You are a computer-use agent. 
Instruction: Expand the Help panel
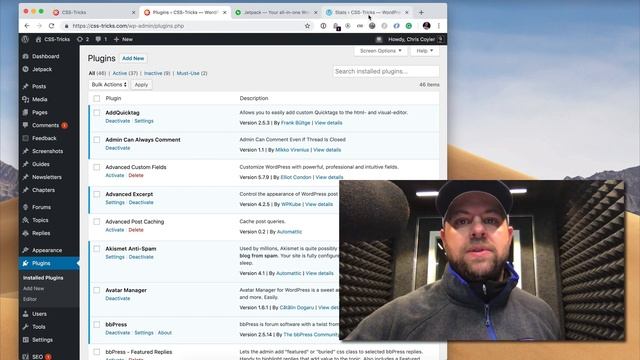coord(424,51)
